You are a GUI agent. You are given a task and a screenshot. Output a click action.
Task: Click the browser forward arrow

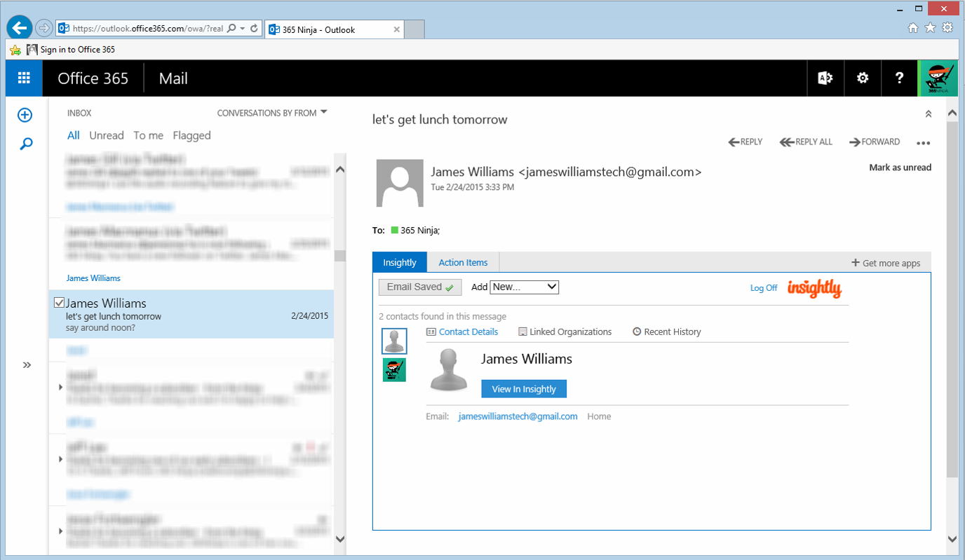(44, 28)
